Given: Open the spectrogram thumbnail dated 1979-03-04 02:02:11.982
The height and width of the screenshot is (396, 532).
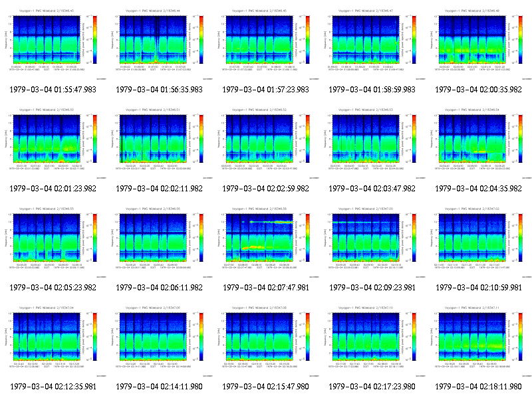Looking at the screenshot, I should (160, 143).
